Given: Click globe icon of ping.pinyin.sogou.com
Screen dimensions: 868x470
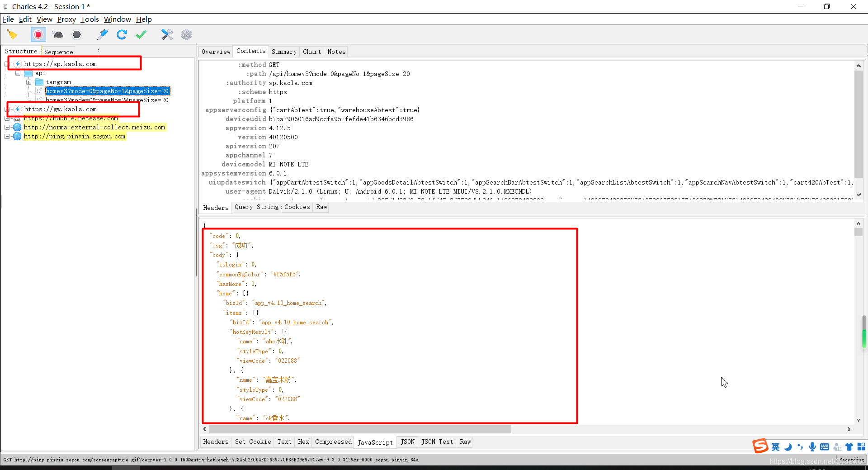Looking at the screenshot, I should (17, 137).
